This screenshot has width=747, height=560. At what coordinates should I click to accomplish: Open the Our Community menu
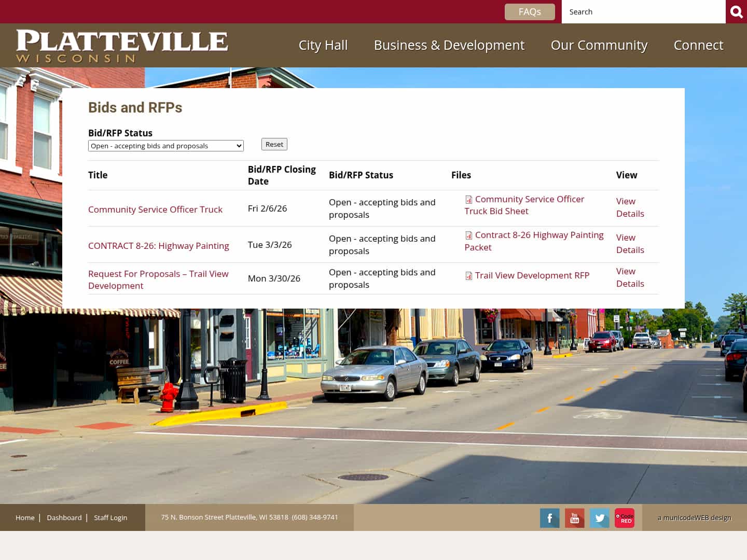(599, 45)
